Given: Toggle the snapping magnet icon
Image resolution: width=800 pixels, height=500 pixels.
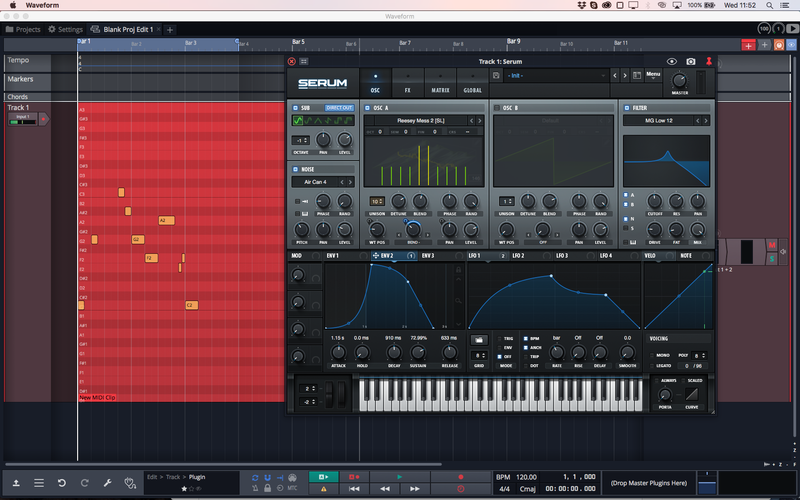Looking at the screenshot, I should (267, 478).
